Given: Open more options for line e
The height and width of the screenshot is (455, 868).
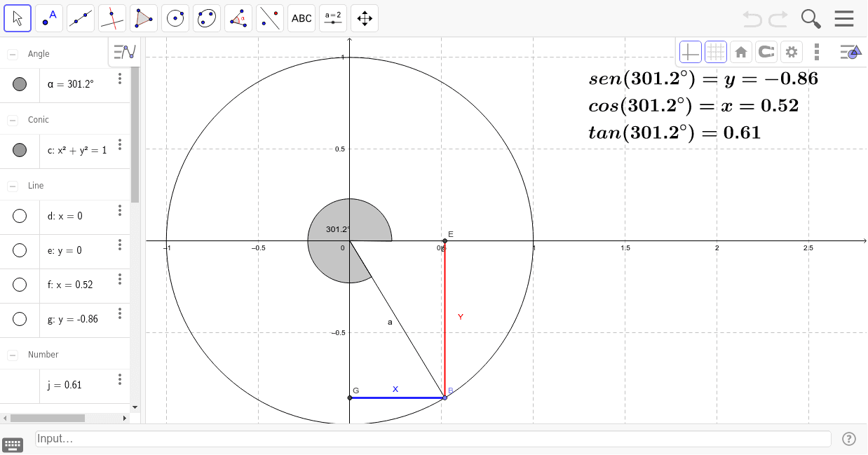Looking at the screenshot, I should (120, 245).
